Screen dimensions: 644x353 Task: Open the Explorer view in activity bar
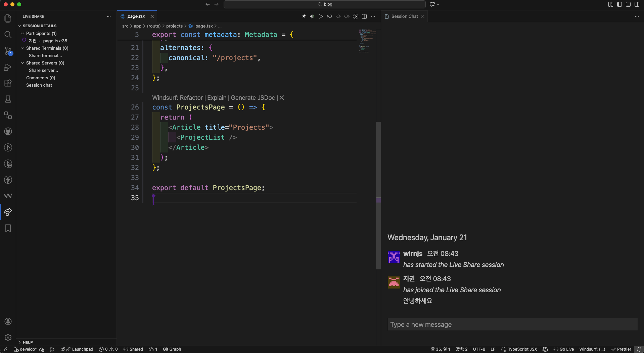pos(8,18)
